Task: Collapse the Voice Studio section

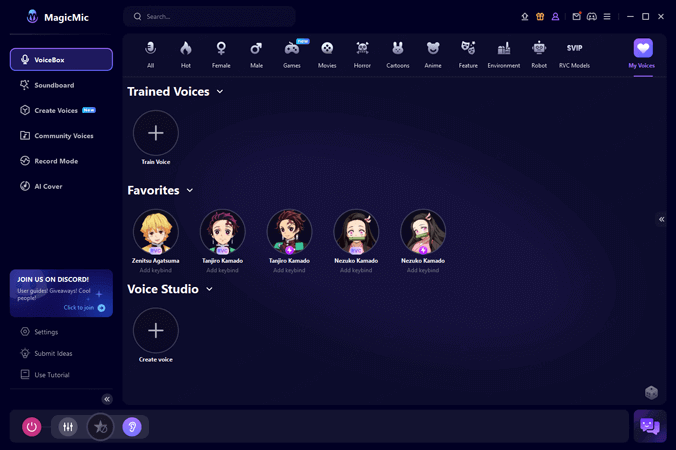Action: (x=210, y=289)
